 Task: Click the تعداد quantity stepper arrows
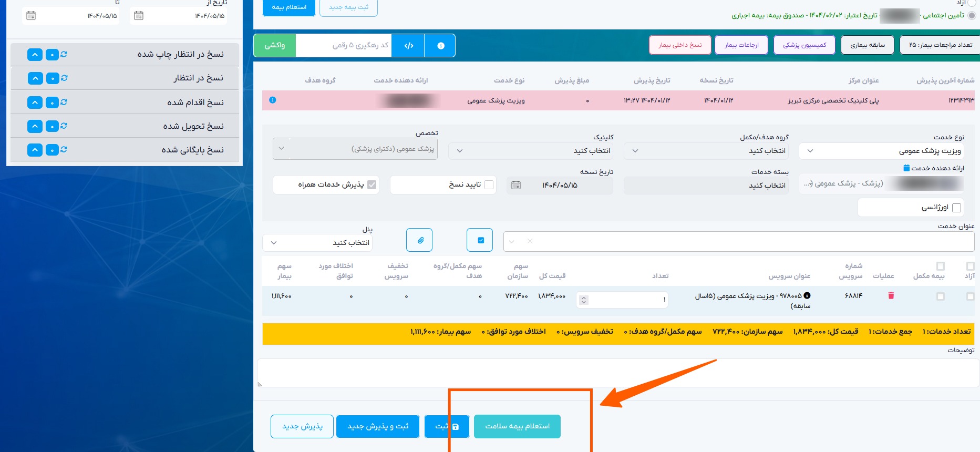[584, 300]
